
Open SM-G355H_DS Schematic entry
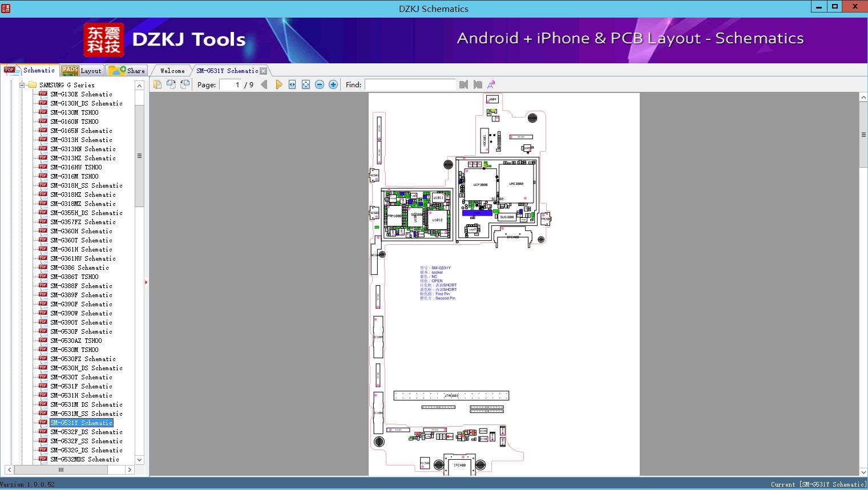click(x=86, y=213)
